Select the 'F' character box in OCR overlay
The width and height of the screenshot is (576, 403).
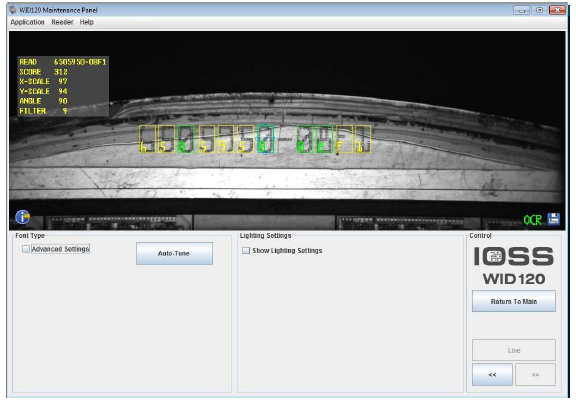click(x=344, y=139)
